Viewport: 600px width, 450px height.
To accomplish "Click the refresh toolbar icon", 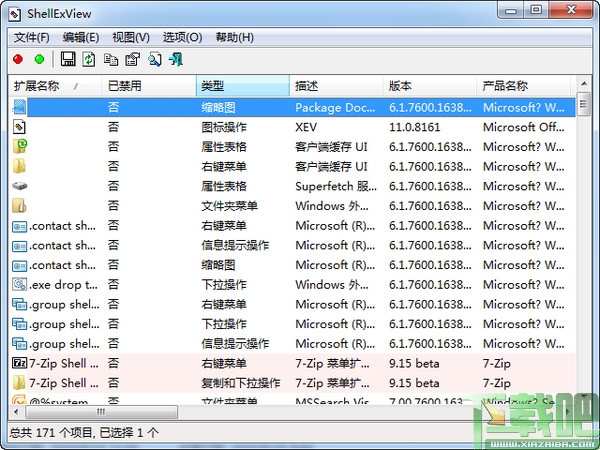I will [x=89, y=59].
